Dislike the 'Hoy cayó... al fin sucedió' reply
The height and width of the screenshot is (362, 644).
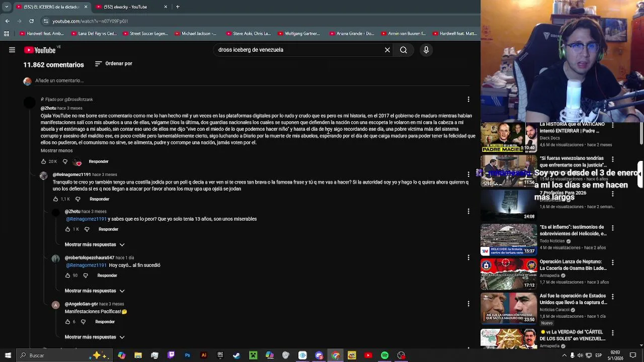(x=86, y=276)
